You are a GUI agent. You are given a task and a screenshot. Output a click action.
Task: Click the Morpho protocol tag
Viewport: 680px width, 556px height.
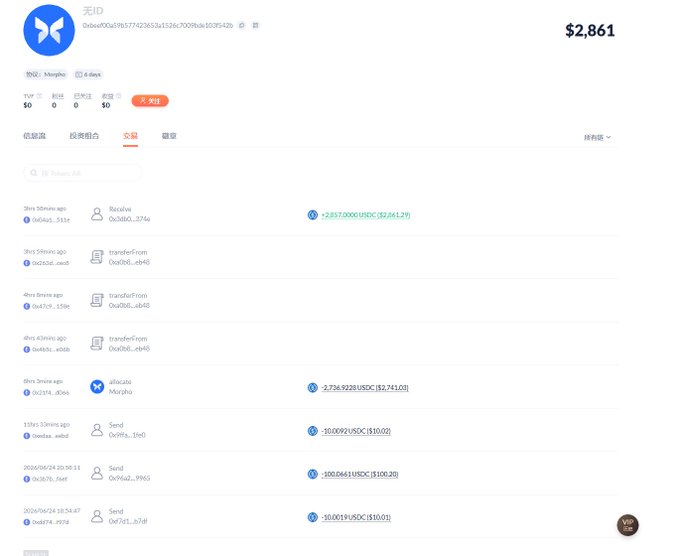click(46, 75)
